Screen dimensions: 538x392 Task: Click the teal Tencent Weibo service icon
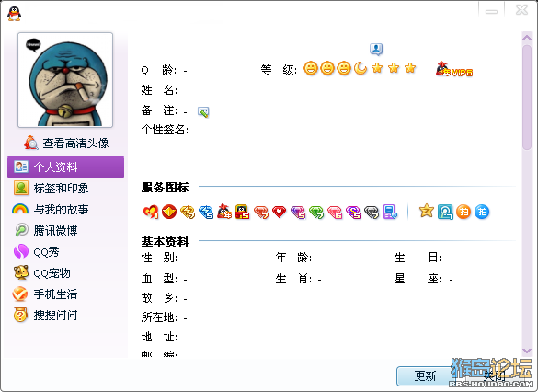(445, 212)
